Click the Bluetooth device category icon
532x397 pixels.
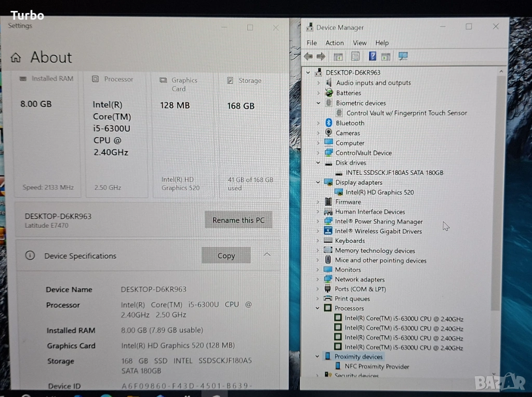328,123
